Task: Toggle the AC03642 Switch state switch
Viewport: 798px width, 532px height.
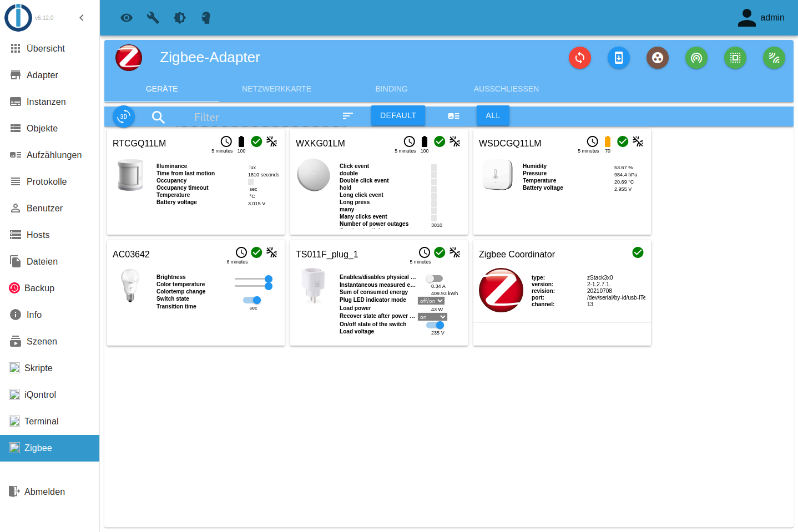Action: 252,300
